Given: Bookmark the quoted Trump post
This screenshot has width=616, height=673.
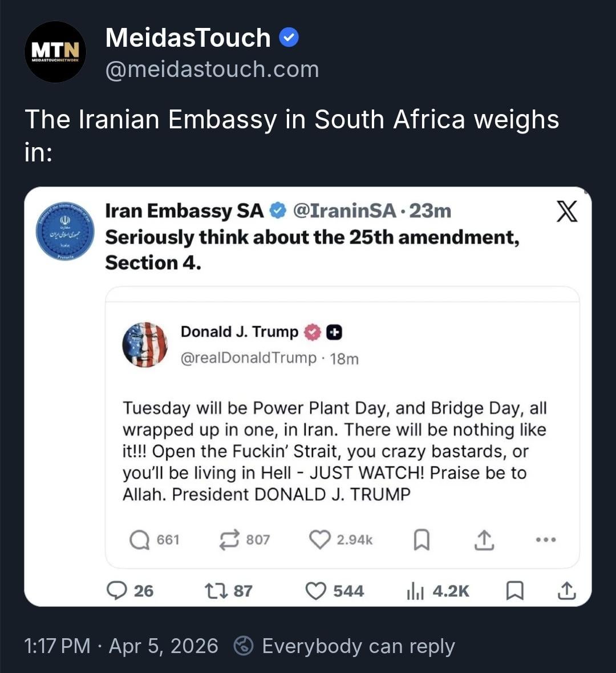Looking at the screenshot, I should tap(421, 540).
